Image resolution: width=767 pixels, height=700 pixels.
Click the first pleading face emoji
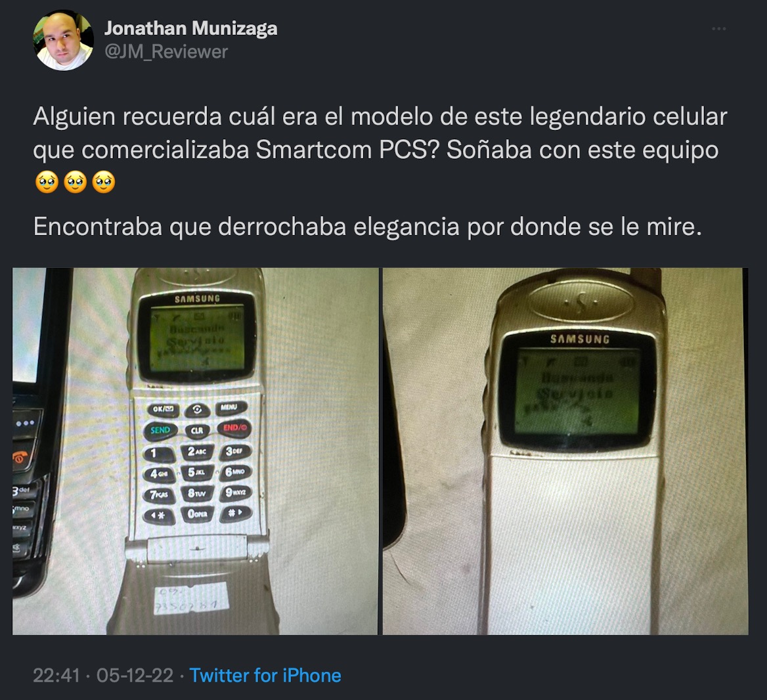click(x=47, y=182)
